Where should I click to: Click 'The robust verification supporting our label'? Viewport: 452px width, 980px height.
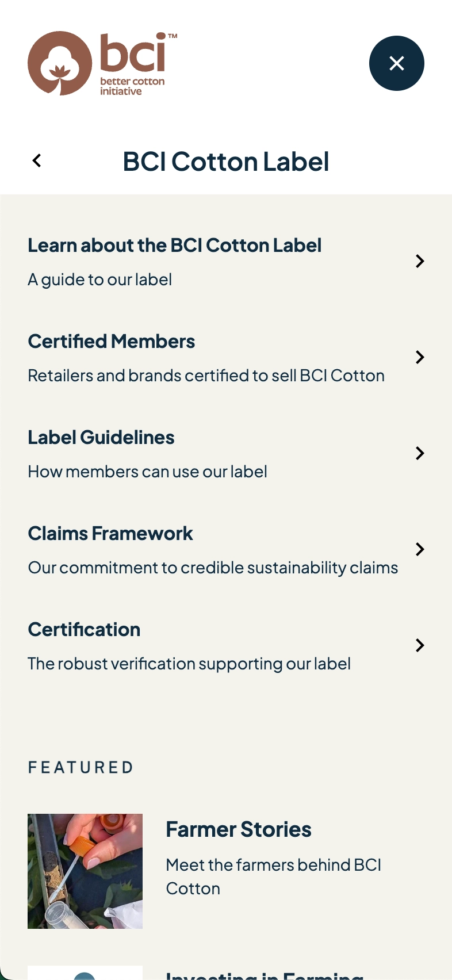coord(189,664)
